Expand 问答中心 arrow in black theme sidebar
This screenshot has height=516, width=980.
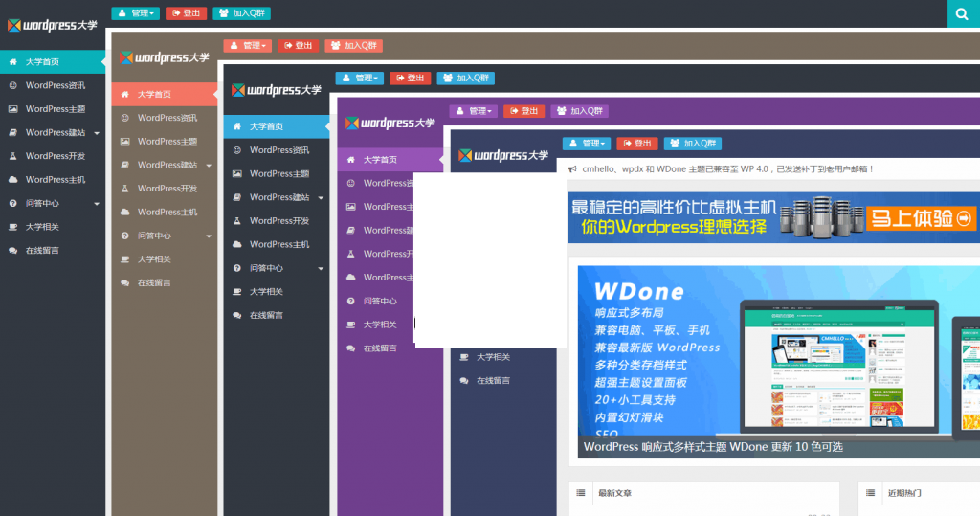(x=97, y=204)
